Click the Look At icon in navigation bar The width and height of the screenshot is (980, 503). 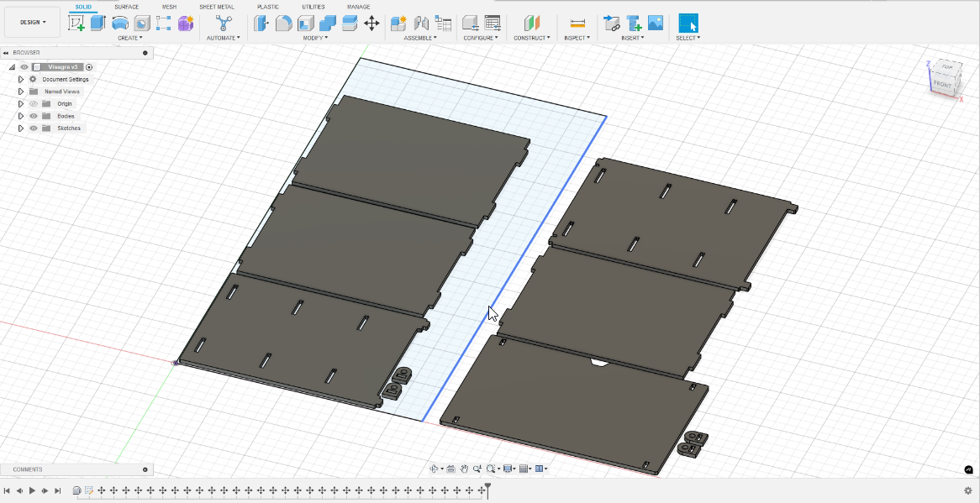[x=450, y=469]
